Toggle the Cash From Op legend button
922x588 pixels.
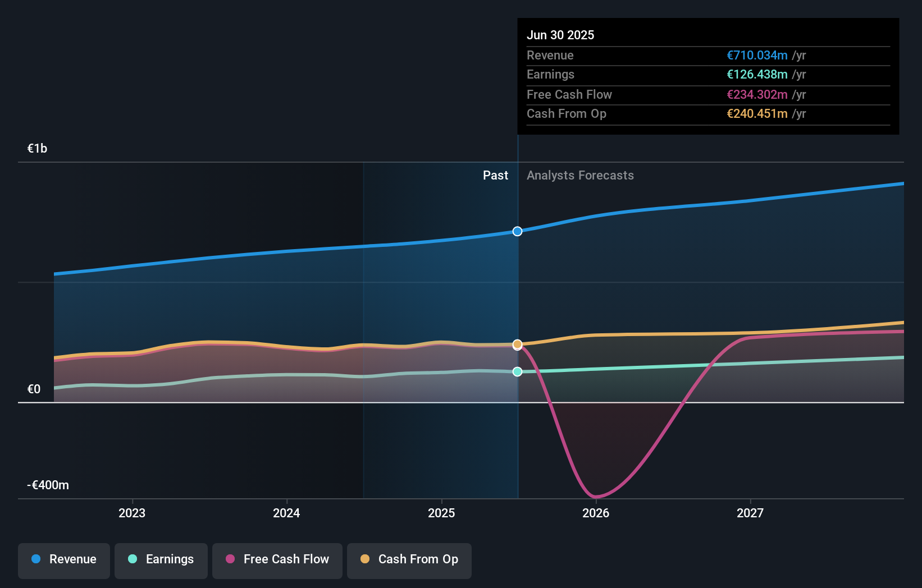pos(409,561)
